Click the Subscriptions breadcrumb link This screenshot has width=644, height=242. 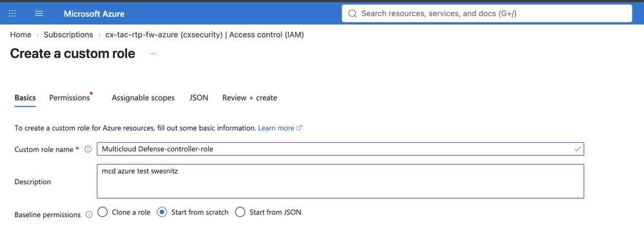click(68, 35)
